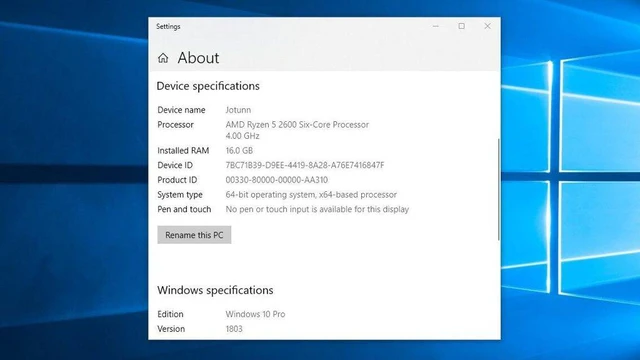640x360 pixels.
Task: Click the Pen and touch label
Action: (x=184, y=209)
